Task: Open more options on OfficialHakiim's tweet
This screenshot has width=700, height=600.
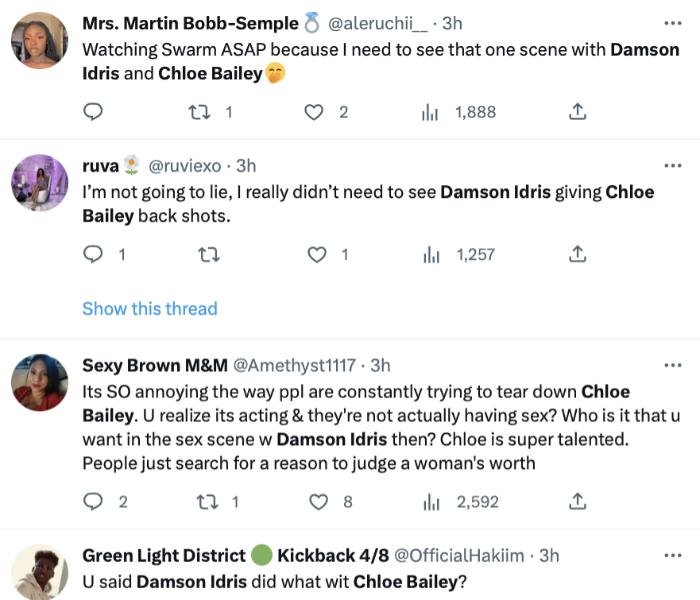Action: coord(672,555)
